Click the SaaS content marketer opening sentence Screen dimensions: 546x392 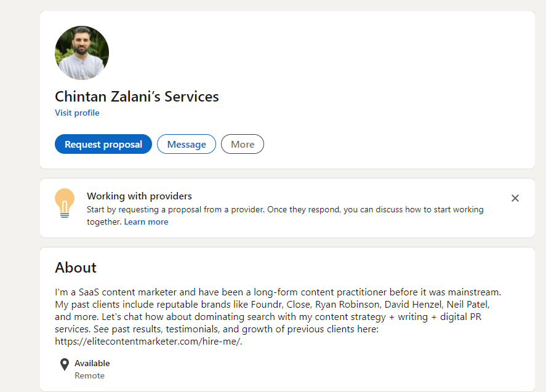coord(278,292)
